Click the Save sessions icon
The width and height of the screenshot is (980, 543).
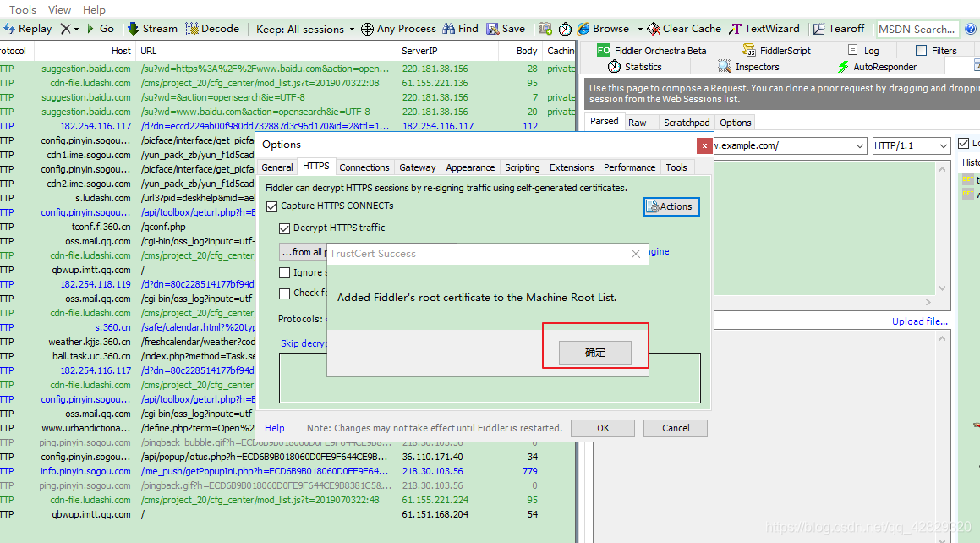point(492,29)
